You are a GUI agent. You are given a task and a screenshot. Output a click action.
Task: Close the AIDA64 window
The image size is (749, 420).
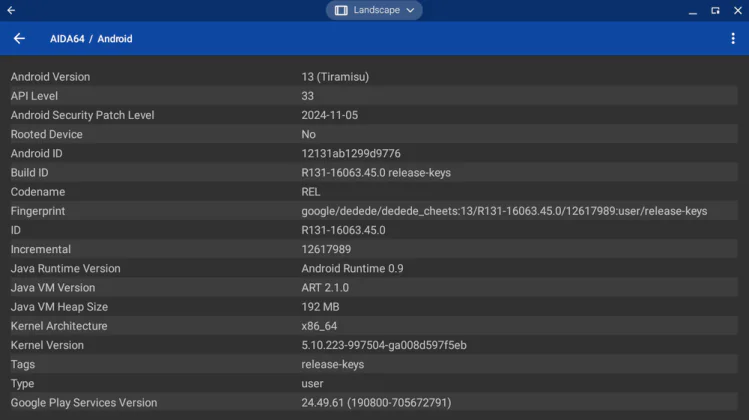pos(738,10)
